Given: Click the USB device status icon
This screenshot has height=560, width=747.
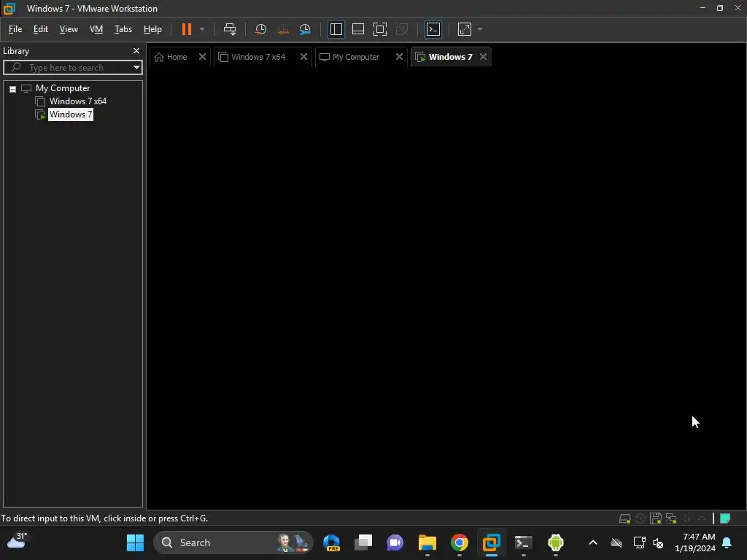Looking at the screenshot, I should click(x=686, y=518).
